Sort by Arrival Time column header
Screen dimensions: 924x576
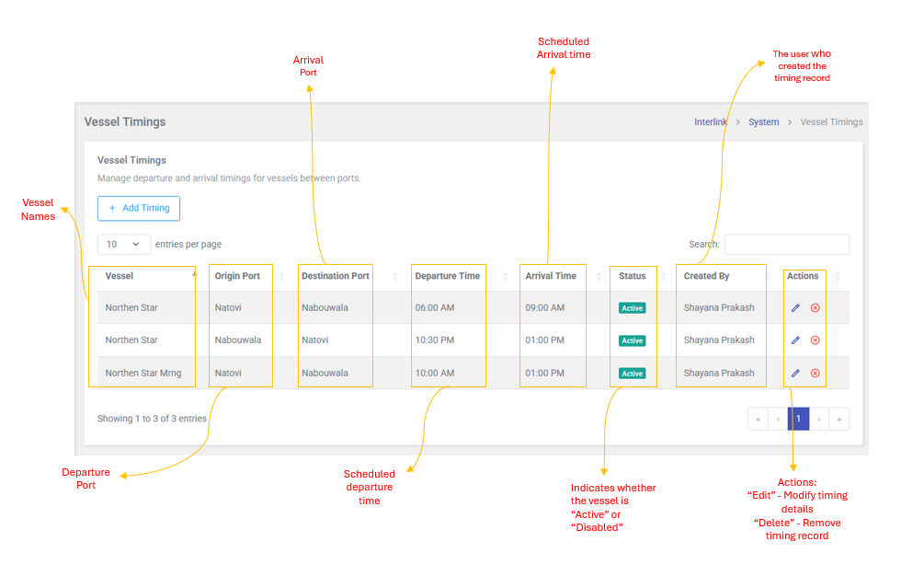(551, 276)
